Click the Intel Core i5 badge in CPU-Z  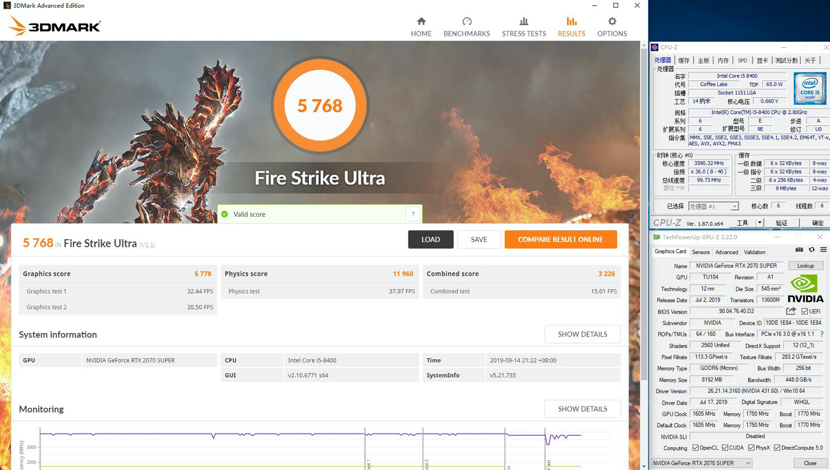[809, 88]
